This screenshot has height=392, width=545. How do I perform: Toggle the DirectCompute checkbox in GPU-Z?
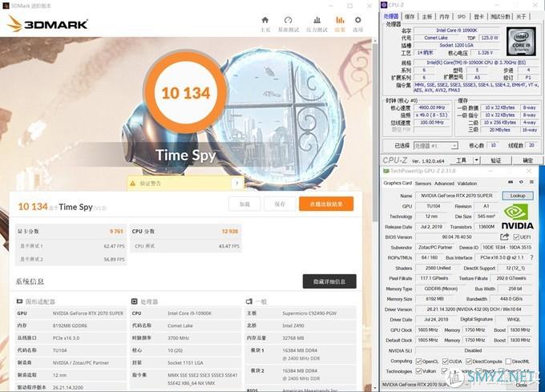point(468,362)
